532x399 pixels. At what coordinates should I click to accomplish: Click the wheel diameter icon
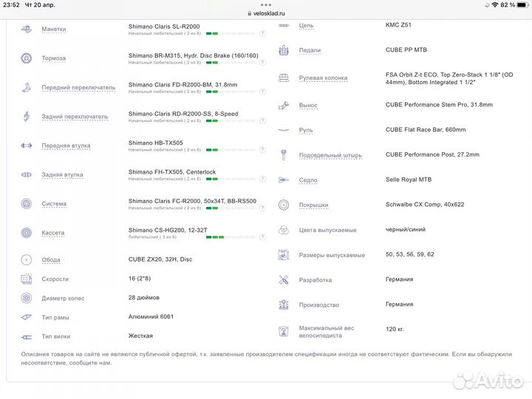coord(27,299)
